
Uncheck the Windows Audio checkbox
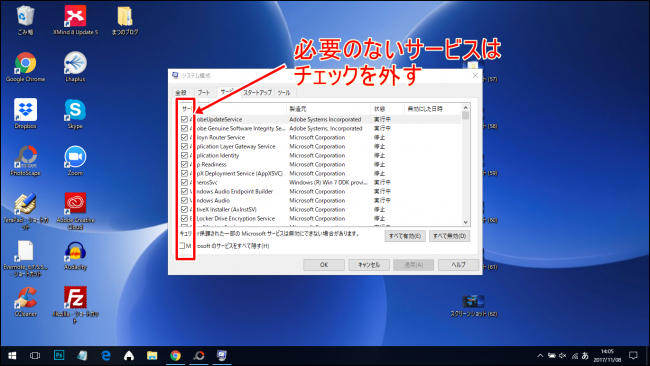tap(184, 201)
